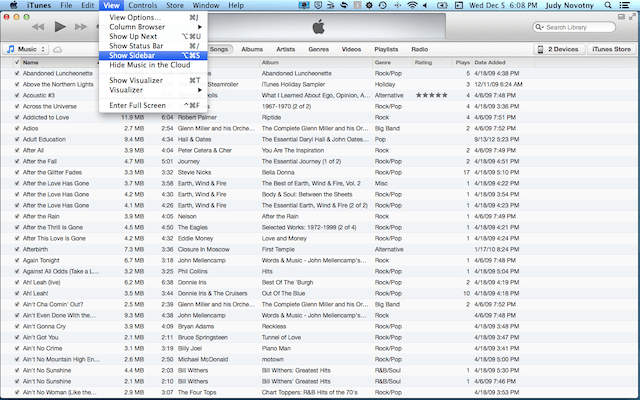This screenshot has width=640, height=400.
Task: Choose Enter Full Screen from the menu
Action: [x=153, y=105]
